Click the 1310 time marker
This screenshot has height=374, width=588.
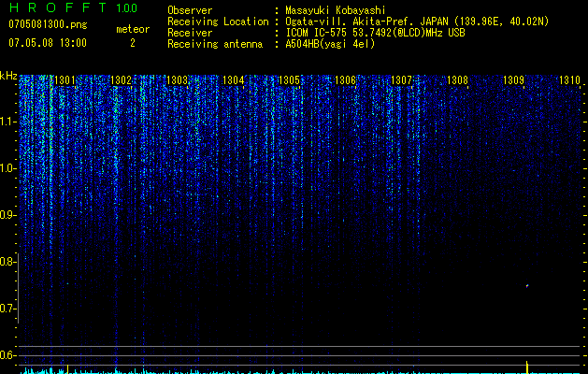pyautogui.click(x=569, y=80)
